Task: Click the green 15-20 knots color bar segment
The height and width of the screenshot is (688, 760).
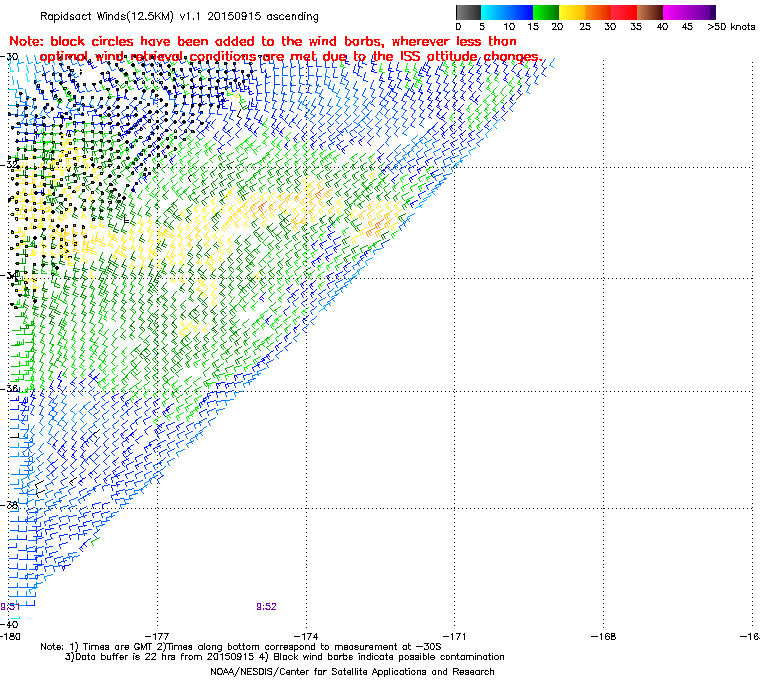Action: [x=546, y=12]
